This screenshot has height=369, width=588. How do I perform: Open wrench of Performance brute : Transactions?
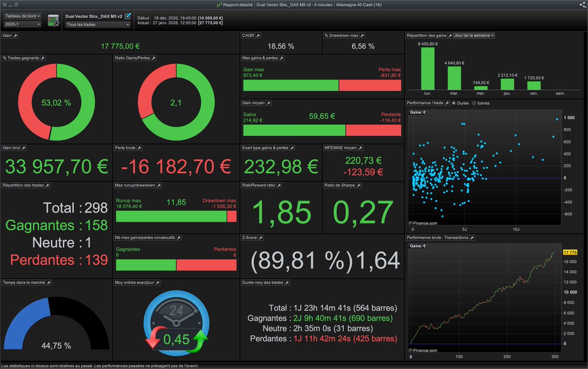472,238
